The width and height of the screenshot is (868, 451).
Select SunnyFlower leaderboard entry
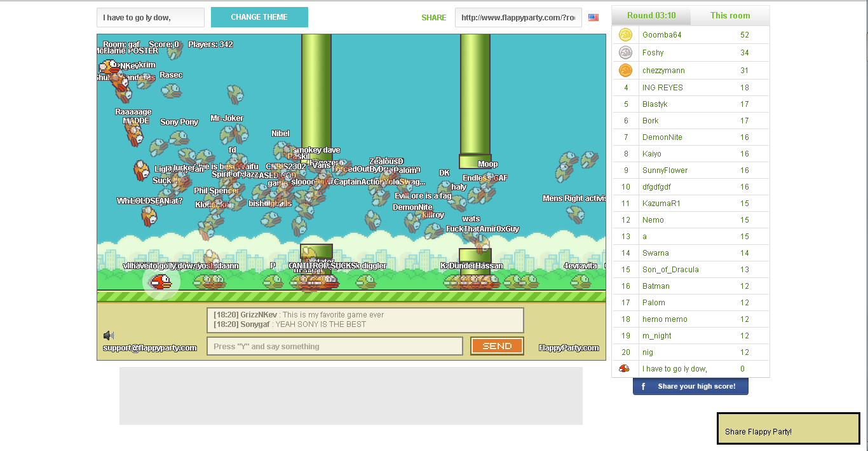691,170
